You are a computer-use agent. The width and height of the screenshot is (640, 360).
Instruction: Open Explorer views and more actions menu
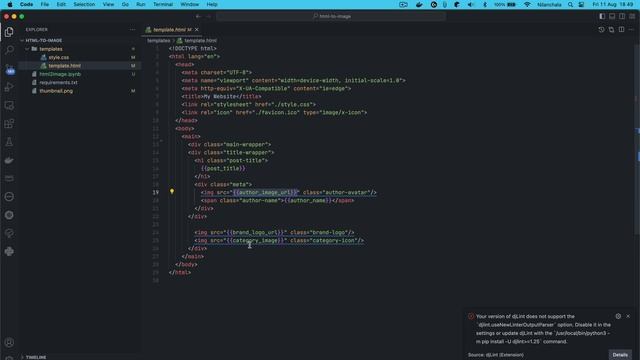(132, 29)
